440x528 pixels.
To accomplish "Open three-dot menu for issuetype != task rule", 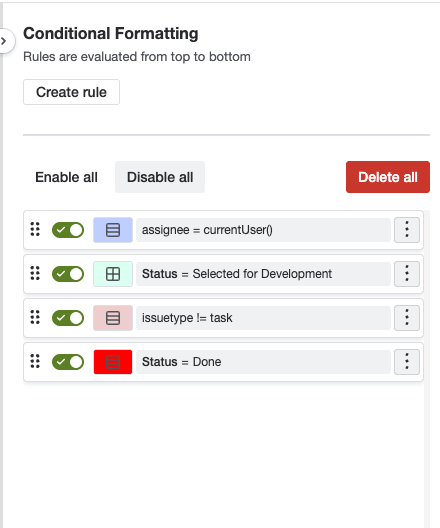I will (x=407, y=318).
